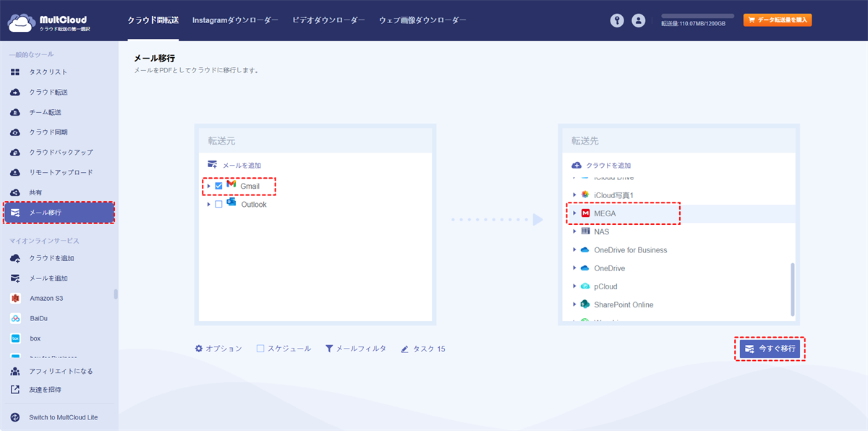This screenshot has width=868, height=431.
Task: Expand the Gmail tree node
Action: point(209,186)
